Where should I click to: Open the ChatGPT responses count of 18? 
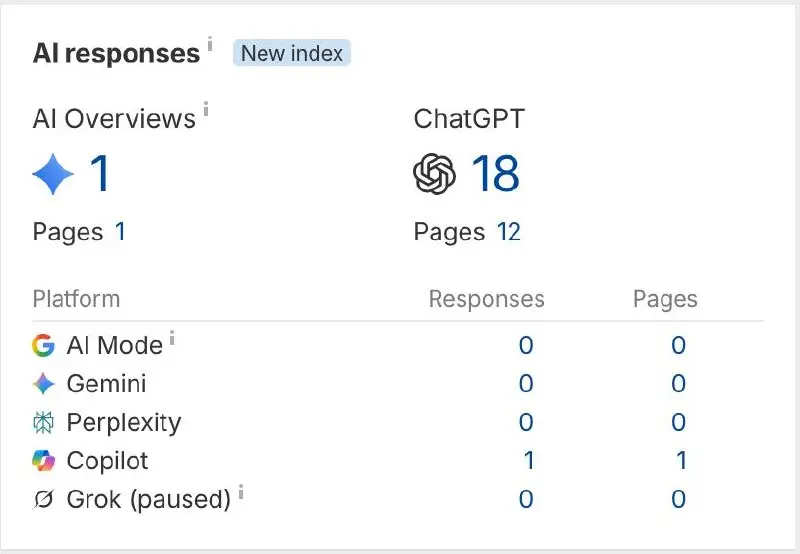(x=495, y=174)
